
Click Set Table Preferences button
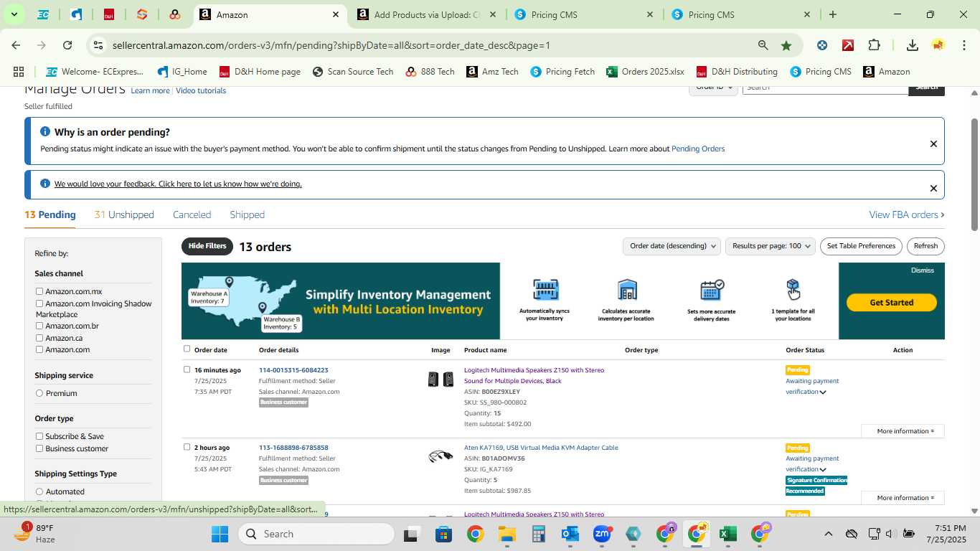(x=861, y=246)
